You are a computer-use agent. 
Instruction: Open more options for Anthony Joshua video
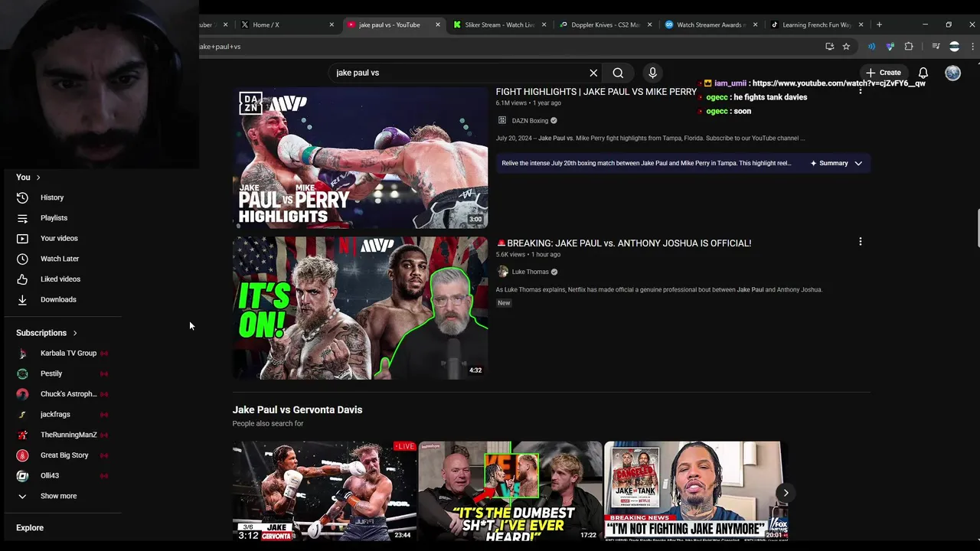tap(860, 242)
